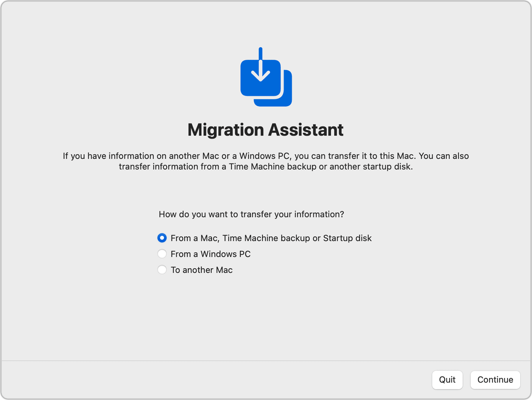Click Quit to exit Migration Assistant
The image size is (532, 400).
coord(447,380)
